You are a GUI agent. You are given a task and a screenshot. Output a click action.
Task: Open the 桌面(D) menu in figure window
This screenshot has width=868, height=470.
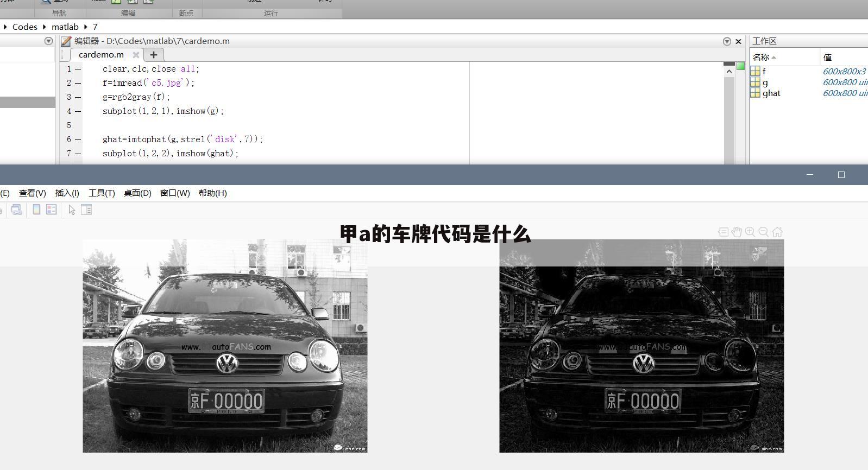click(137, 193)
